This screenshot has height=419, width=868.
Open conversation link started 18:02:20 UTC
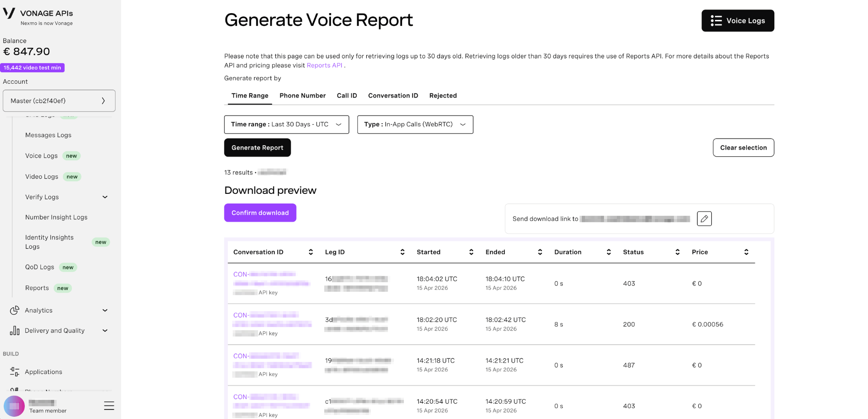tap(271, 319)
